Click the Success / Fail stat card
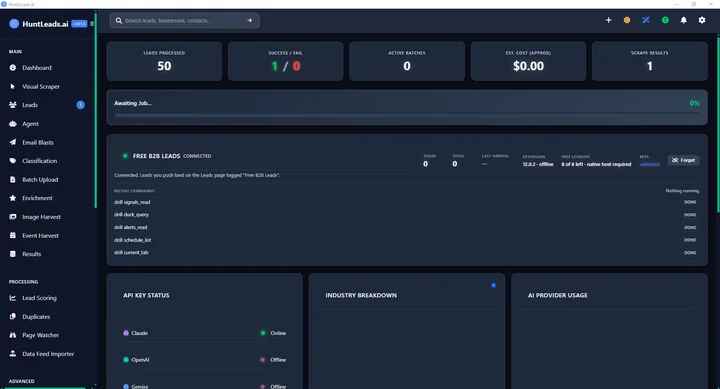The height and width of the screenshot is (389, 720). click(285, 61)
